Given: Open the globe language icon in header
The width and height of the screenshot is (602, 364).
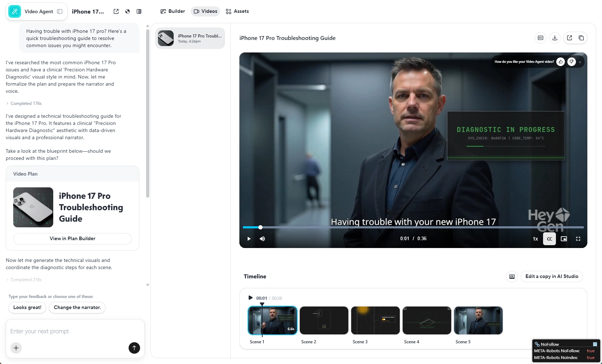Looking at the screenshot, I should click(128, 11).
